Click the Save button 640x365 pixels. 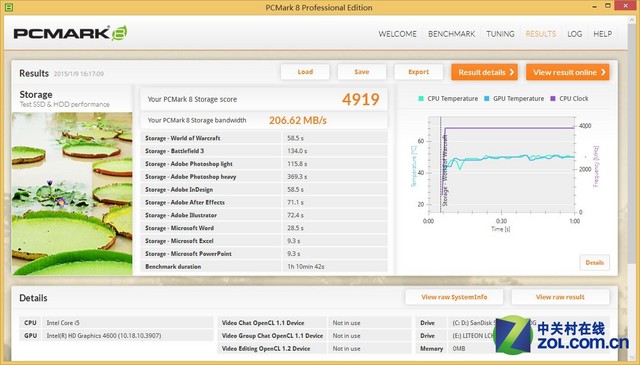click(x=362, y=72)
